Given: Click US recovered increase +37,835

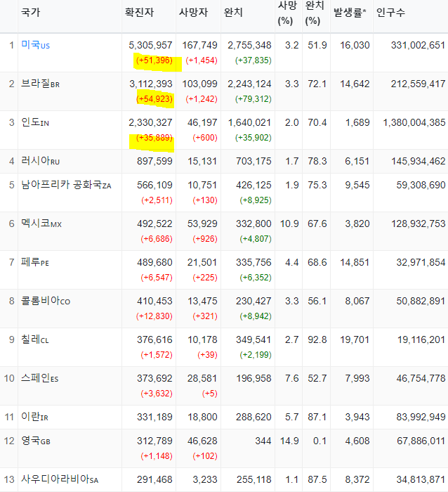Looking at the screenshot, I should tap(253, 60).
